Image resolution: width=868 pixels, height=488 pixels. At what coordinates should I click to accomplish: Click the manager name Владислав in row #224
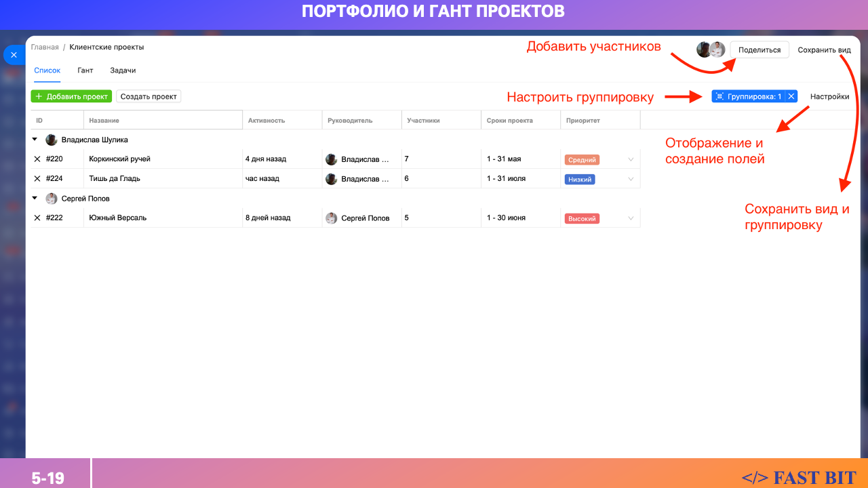[x=366, y=179]
